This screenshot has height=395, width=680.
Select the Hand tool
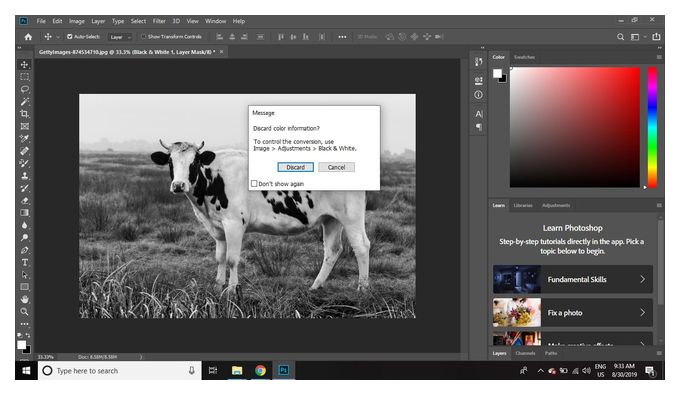pyautogui.click(x=25, y=300)
